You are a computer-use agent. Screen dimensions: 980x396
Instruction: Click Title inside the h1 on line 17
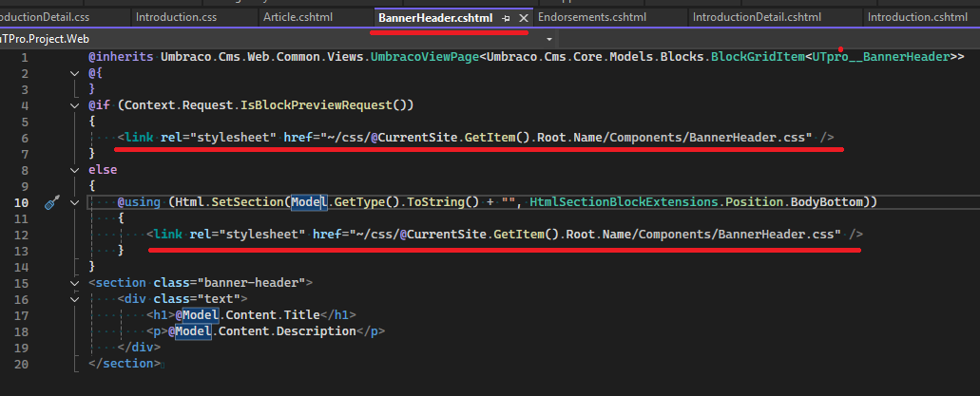pos(302,314)
